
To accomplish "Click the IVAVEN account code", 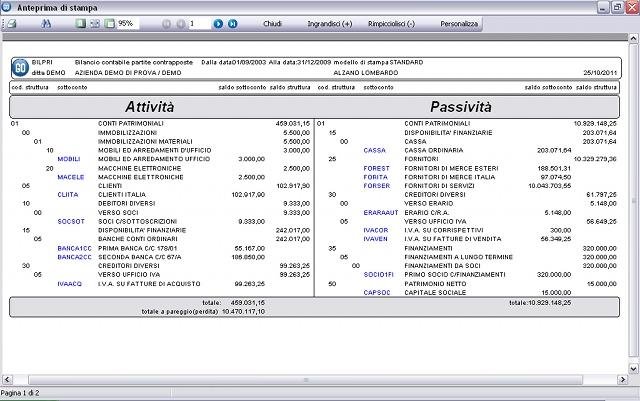I will click(375, 239).
